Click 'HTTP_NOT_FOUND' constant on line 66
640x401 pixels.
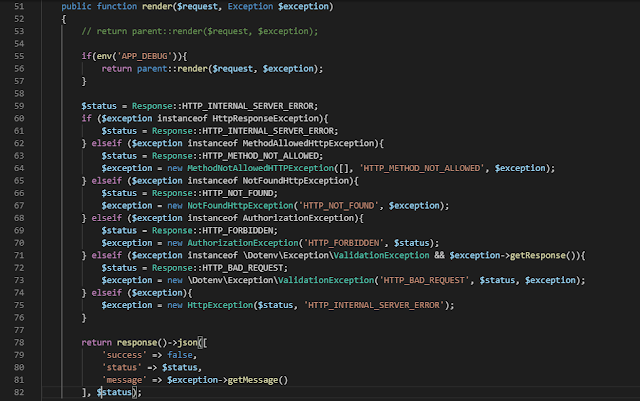[238, 193]
